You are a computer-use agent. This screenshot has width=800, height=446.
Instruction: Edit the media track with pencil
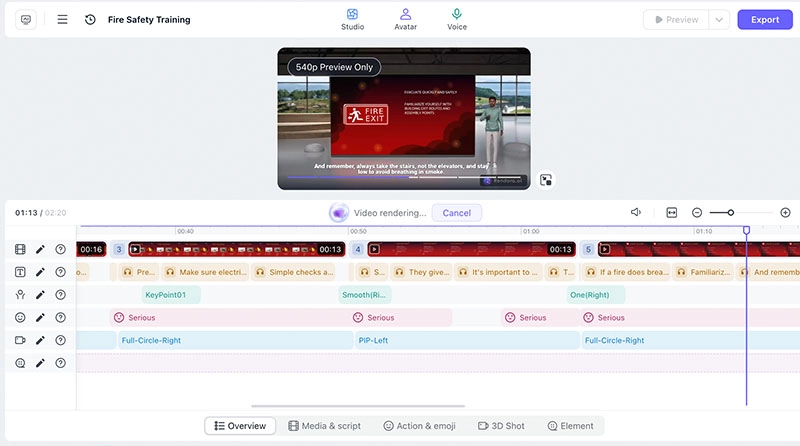pyautogui.click(x=40, y=249)
